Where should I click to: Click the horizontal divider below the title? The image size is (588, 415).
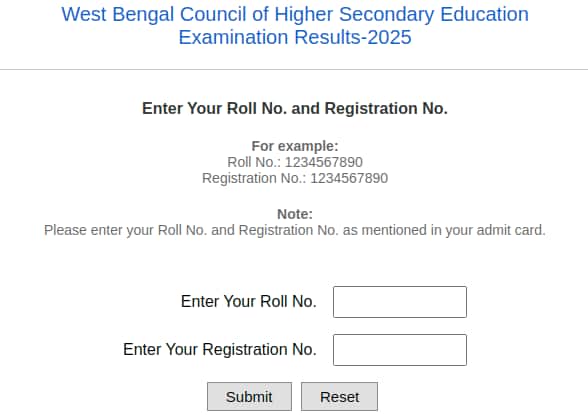pos(294,69)
